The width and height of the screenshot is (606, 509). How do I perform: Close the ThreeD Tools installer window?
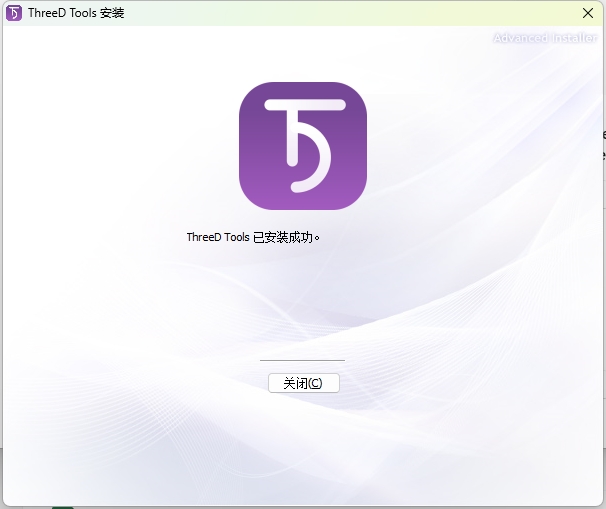tap(588, 13)
